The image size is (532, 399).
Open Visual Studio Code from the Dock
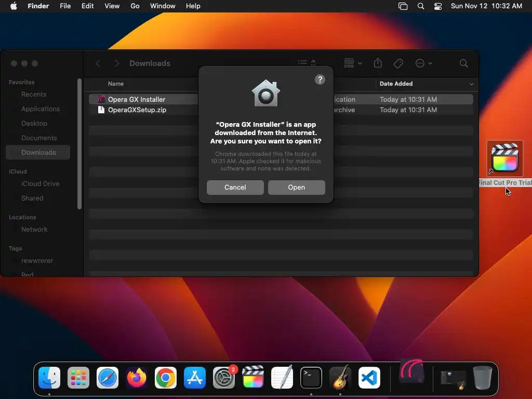[x=369, y=378]
